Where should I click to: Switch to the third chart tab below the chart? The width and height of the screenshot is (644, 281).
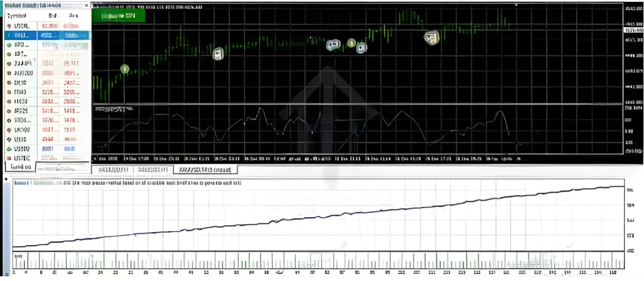(x=205, y=170)
